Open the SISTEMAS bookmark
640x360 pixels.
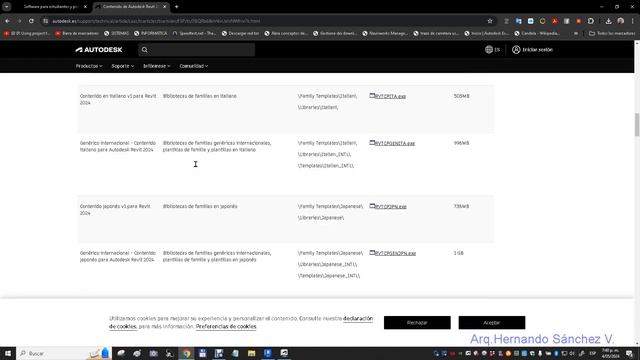pos(116,33)
